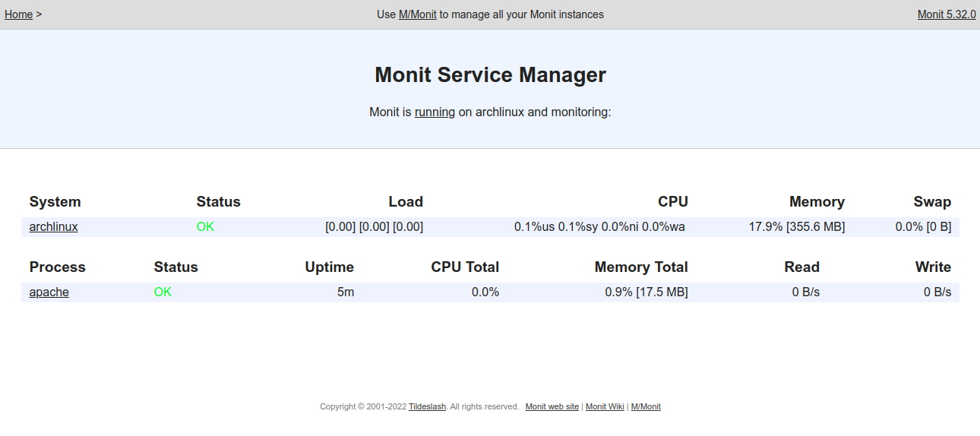Click the CPU column header
Viewport: 980px width, 436px height.
tap(673, 201)
